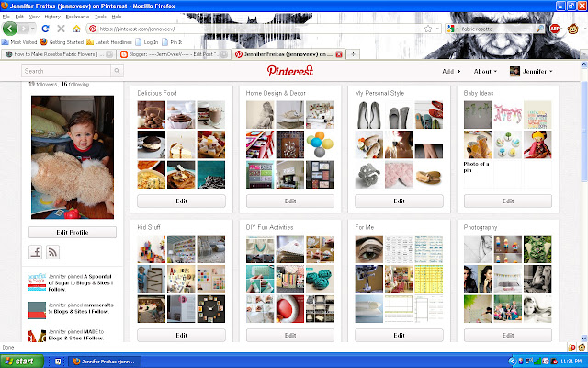Open the Latest Headlines bookmark

click(x=109, y=42)
